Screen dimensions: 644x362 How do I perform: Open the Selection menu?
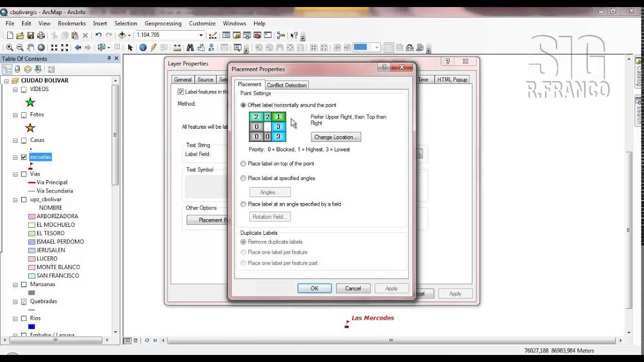point(126,24)
